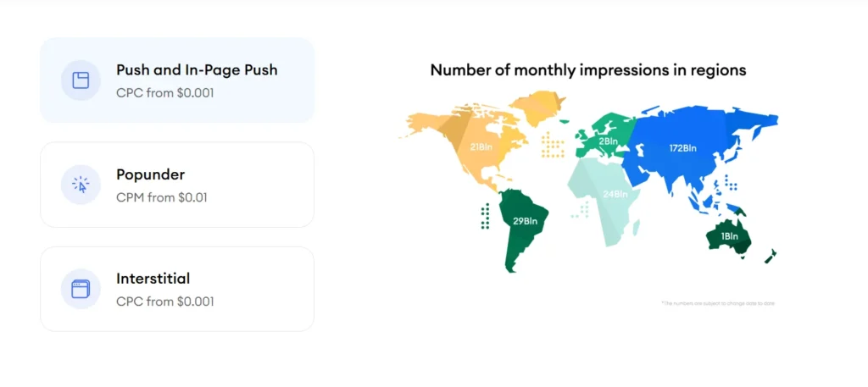Click the Interstitial window icon
The image size is (868, 387).
click(81, 289)
